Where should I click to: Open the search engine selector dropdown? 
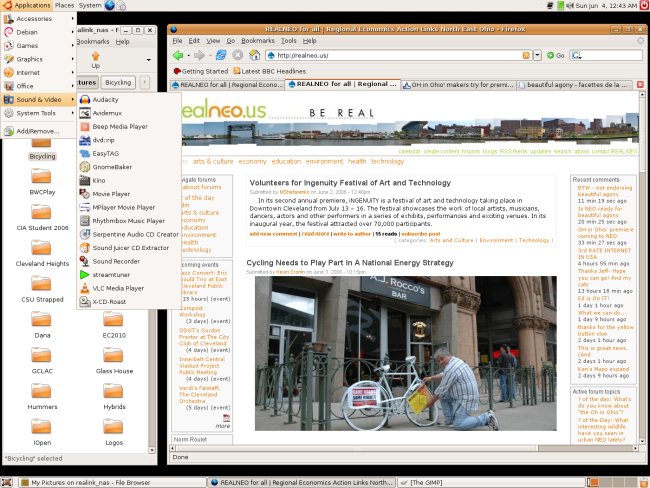tap(577, 55)
